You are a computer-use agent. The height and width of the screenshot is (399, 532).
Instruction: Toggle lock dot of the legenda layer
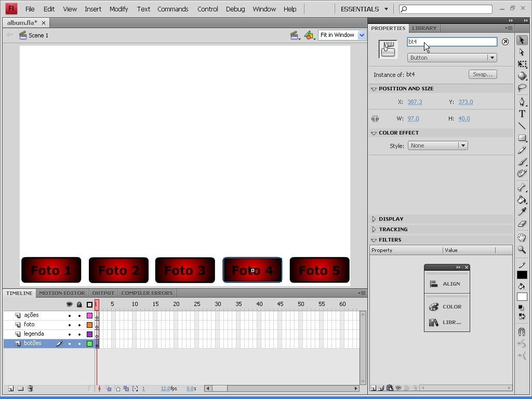tap(79, 334)
